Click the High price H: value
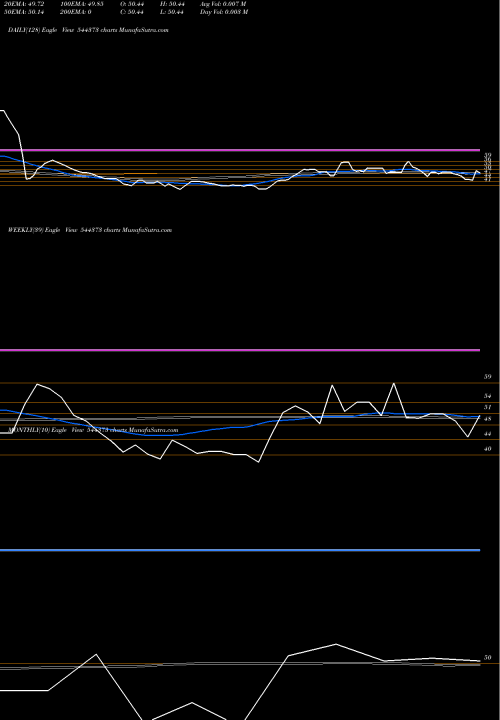This screenshot has height=720, width=500. click(172, 4)
